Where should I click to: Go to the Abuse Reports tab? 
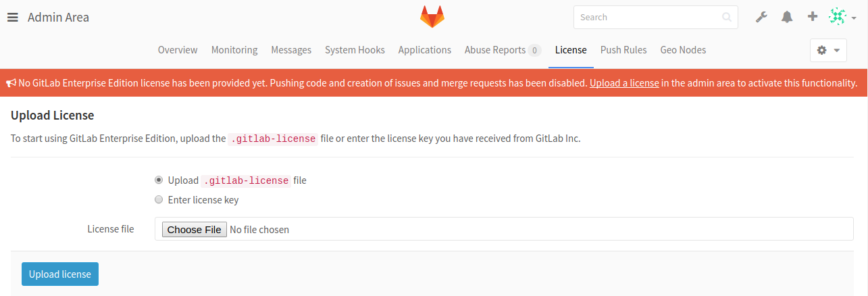tap(495, 50)
